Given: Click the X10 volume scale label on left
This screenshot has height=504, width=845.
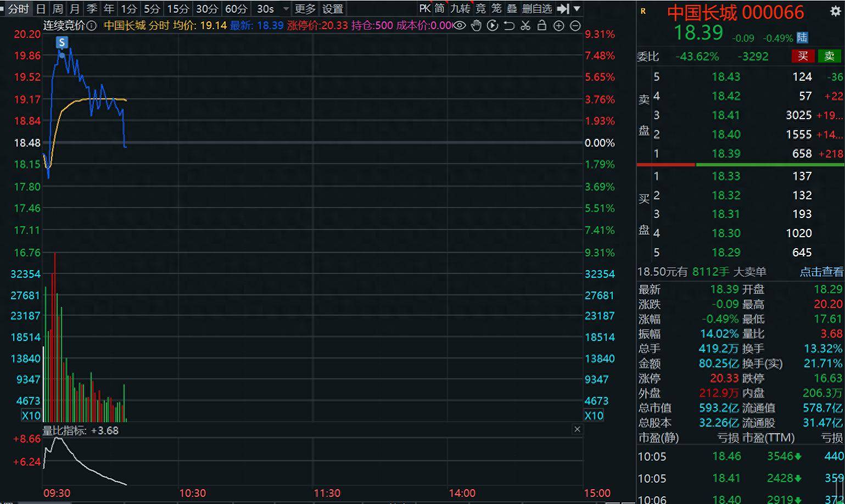Looking at the screenshot, I should pos(31,415).
